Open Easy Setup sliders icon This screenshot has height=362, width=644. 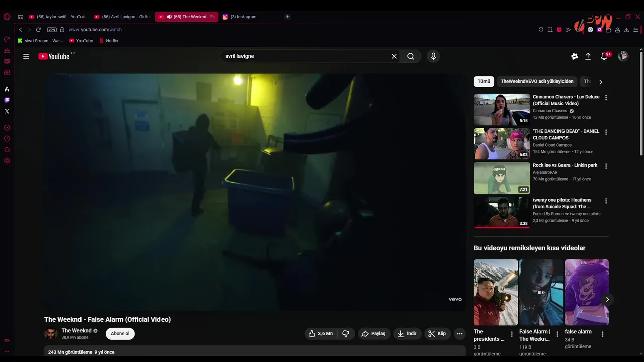click(x=635, y=30)
